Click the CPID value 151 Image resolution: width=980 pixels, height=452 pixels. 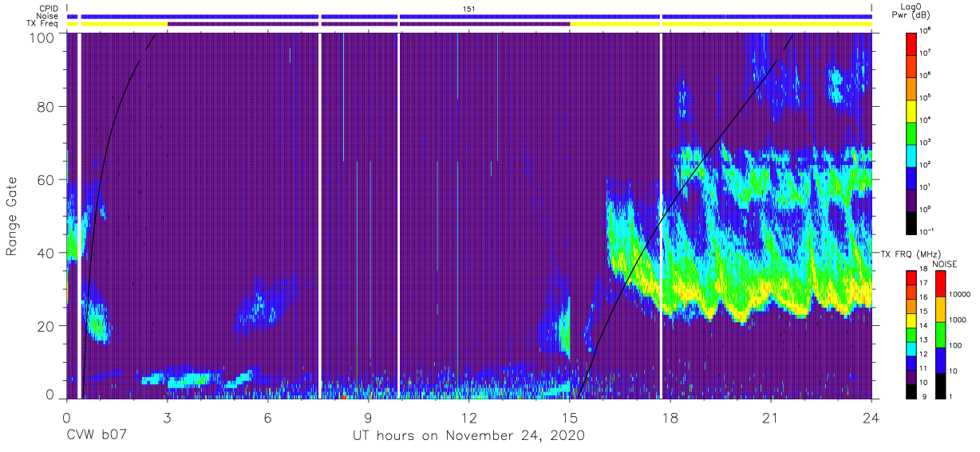click(x=469, y=8)
